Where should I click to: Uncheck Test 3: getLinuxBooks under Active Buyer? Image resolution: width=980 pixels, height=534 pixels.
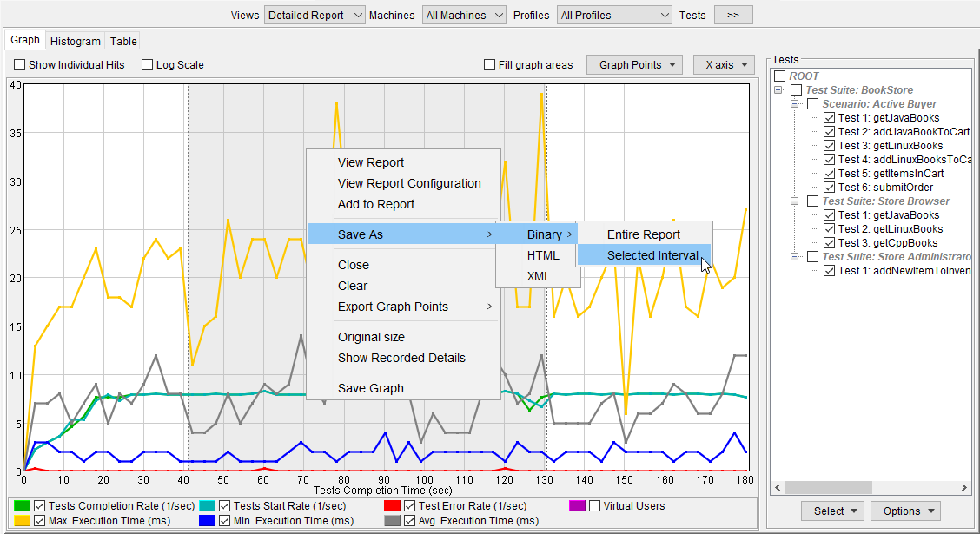click(x=829, y=146)
